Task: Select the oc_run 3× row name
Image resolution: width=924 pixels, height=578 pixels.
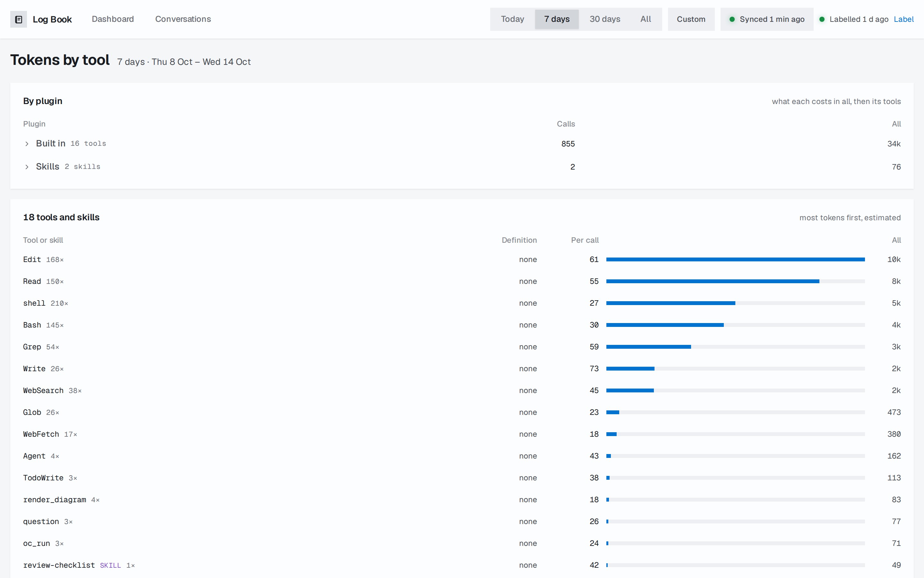Action: [x=43, y=543]
